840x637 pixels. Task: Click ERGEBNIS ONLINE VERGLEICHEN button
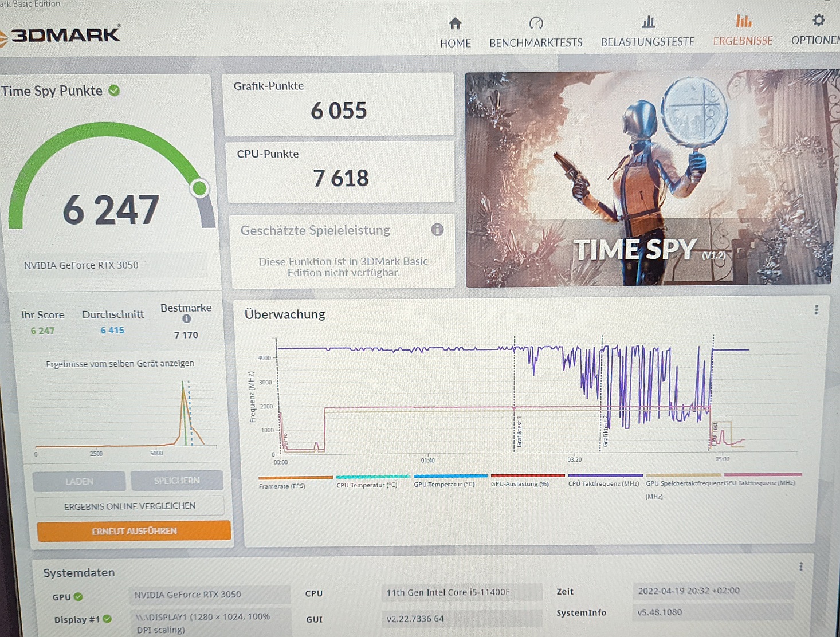click(129, 506)
